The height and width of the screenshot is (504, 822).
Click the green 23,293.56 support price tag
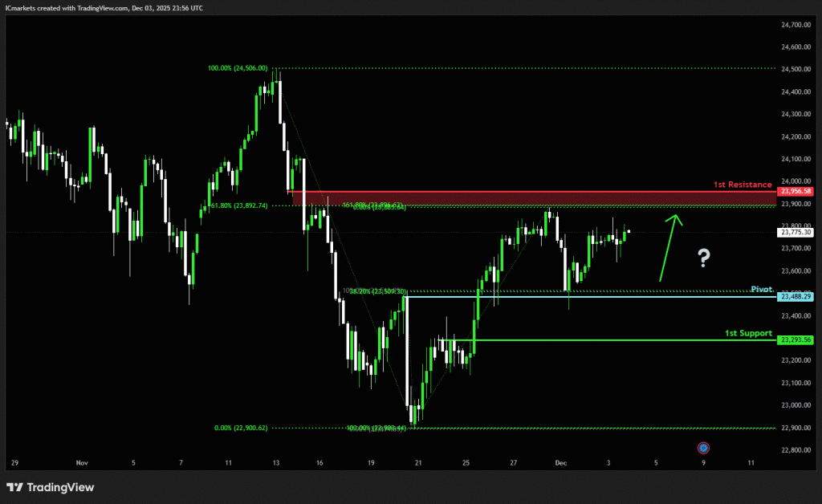(796, 340)
